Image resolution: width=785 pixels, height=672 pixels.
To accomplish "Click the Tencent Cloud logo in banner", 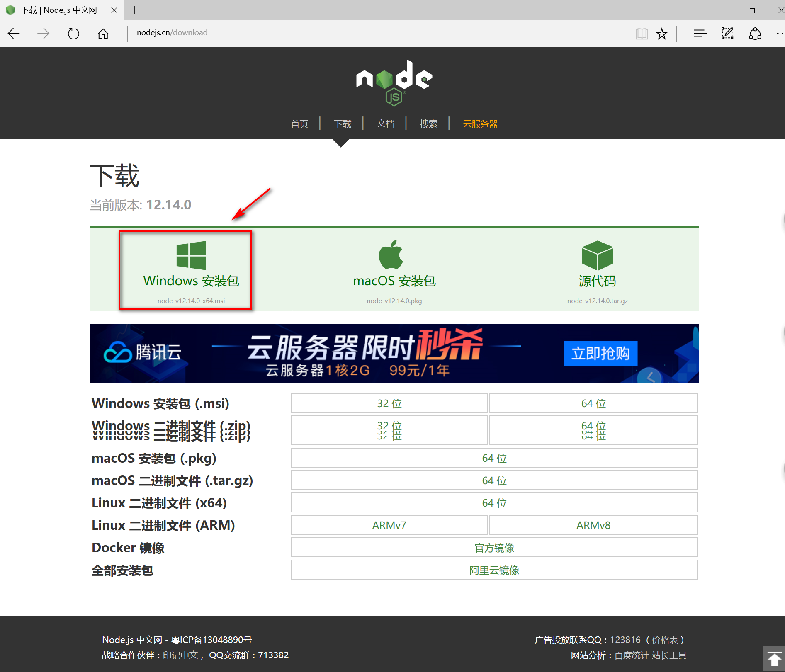I will tap(142, 353).
